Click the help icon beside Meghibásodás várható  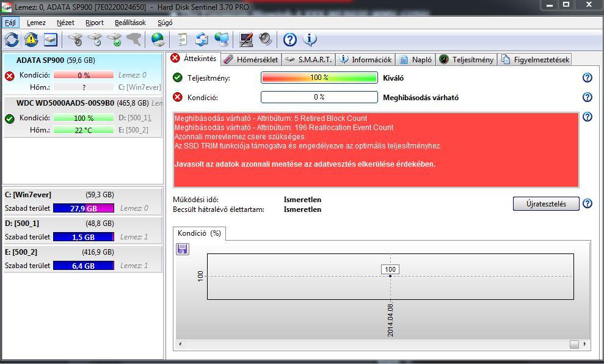(587, 97)
